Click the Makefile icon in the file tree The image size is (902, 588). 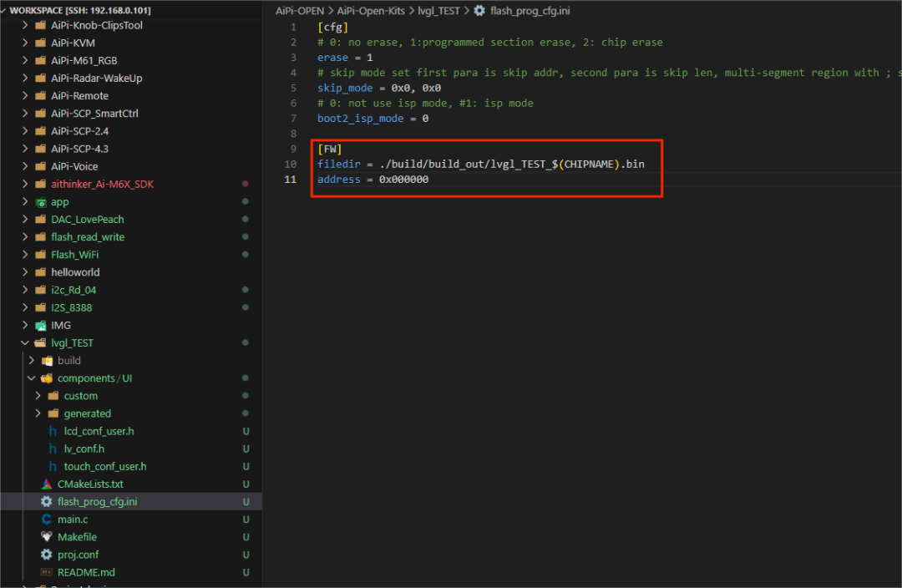point(47,537)
